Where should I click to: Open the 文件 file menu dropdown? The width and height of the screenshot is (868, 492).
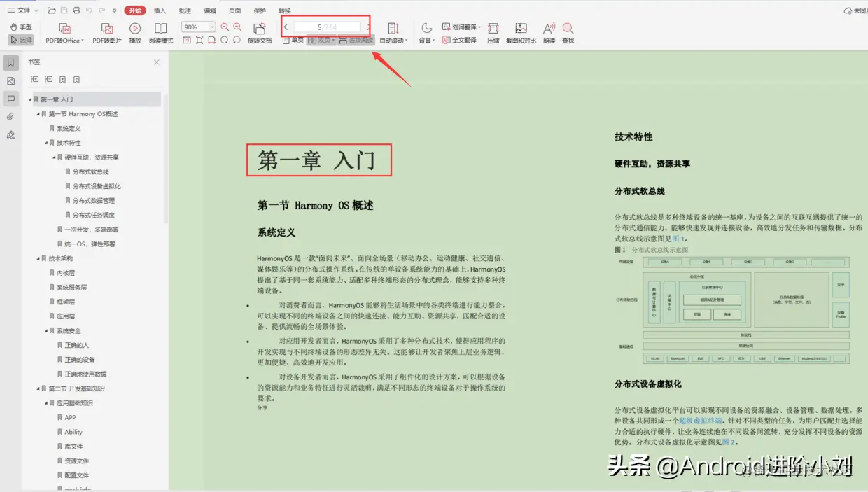point(23,10)
